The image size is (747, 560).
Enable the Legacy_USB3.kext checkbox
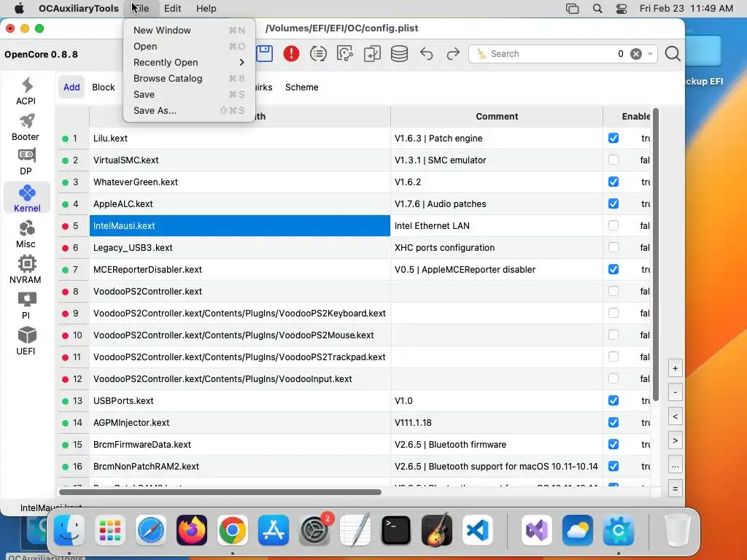point(613,248)
